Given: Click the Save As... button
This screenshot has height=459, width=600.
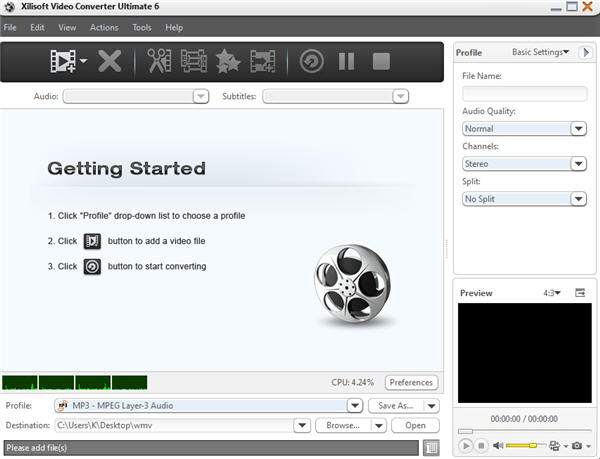Looking at the screenshot, I should [x=396, y=405].
